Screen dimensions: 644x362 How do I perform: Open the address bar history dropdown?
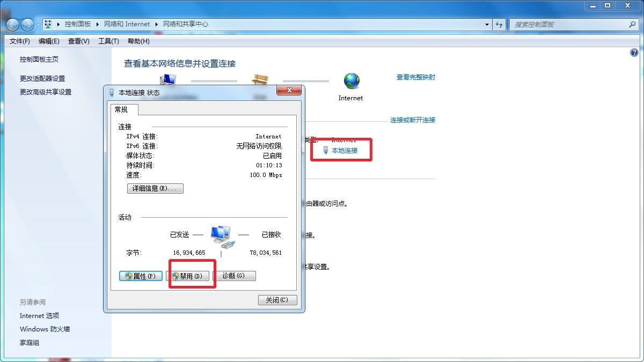487,24
